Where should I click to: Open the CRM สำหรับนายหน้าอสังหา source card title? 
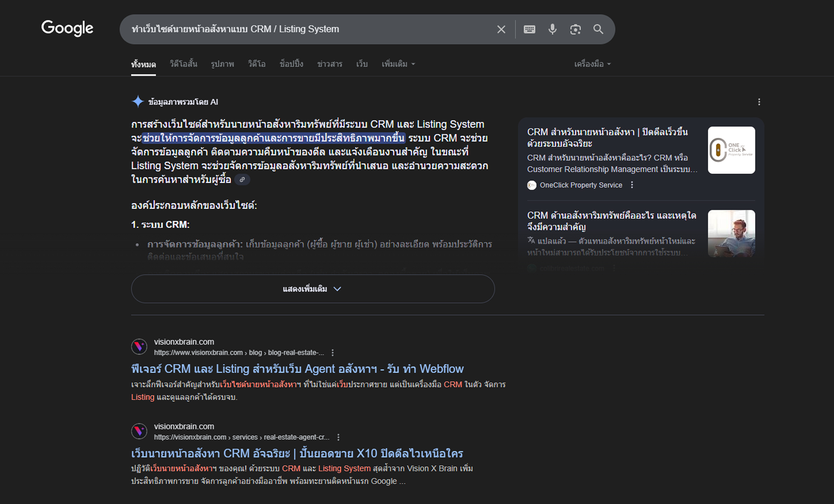[x=607, y=138]
